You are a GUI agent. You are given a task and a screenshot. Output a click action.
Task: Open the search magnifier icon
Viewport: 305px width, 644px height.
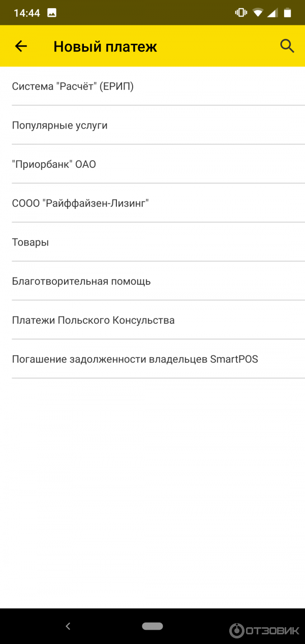[287, 46]
